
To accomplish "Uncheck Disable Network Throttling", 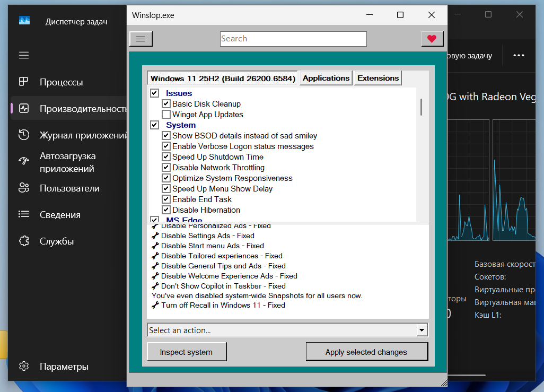I will 166,167.
